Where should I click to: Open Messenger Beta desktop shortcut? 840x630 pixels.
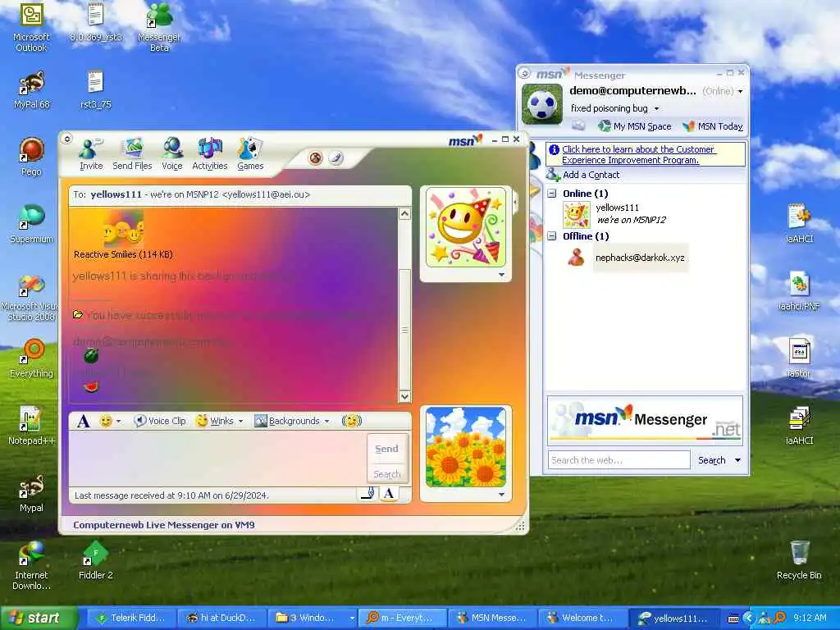click(159, 27)
